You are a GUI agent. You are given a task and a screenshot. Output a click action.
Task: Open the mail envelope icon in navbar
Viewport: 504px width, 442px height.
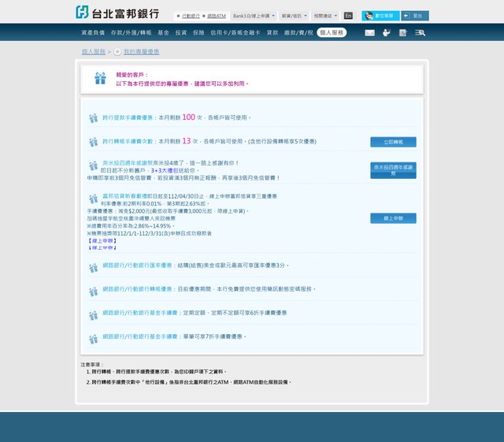click(x=369, y=33)
